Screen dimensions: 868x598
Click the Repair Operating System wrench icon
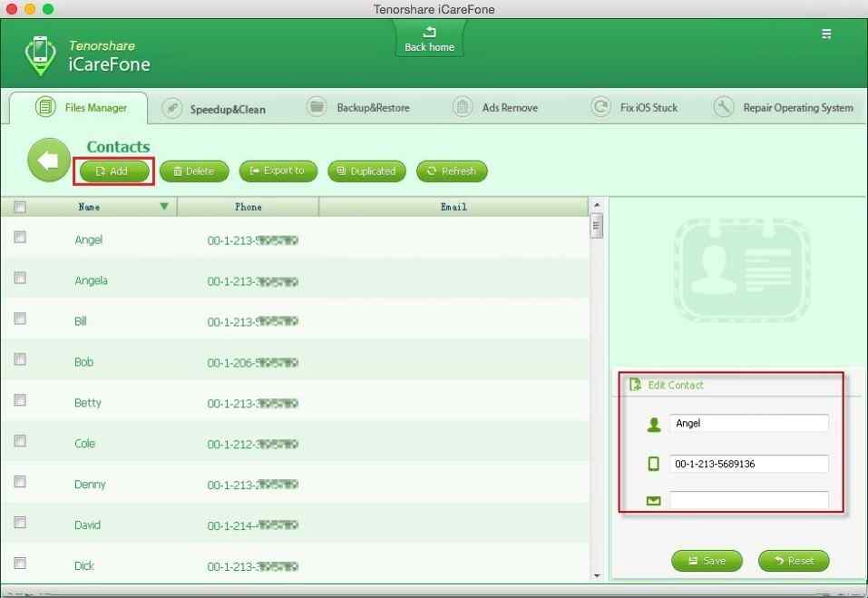pyautogui.click(x=724, y=106)
